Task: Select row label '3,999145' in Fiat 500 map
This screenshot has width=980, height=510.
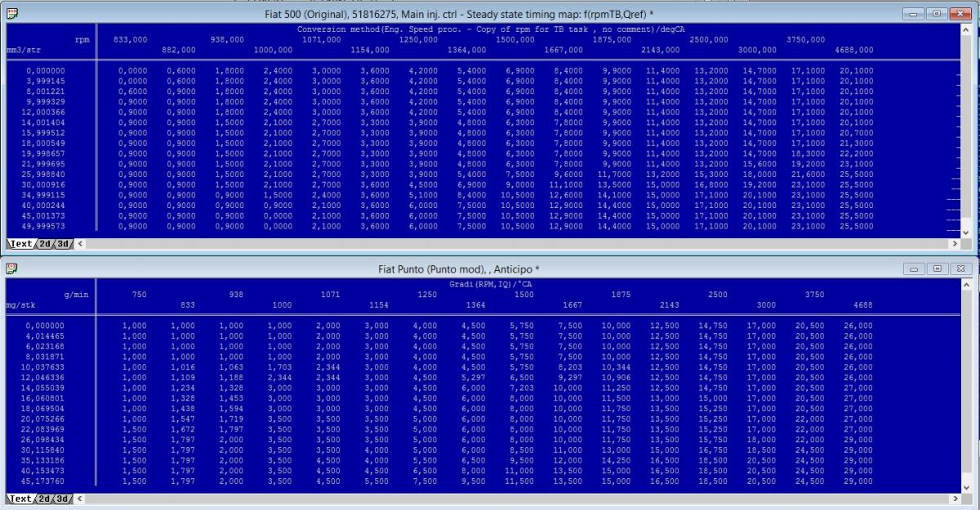Action: click(x=46, y=81)
